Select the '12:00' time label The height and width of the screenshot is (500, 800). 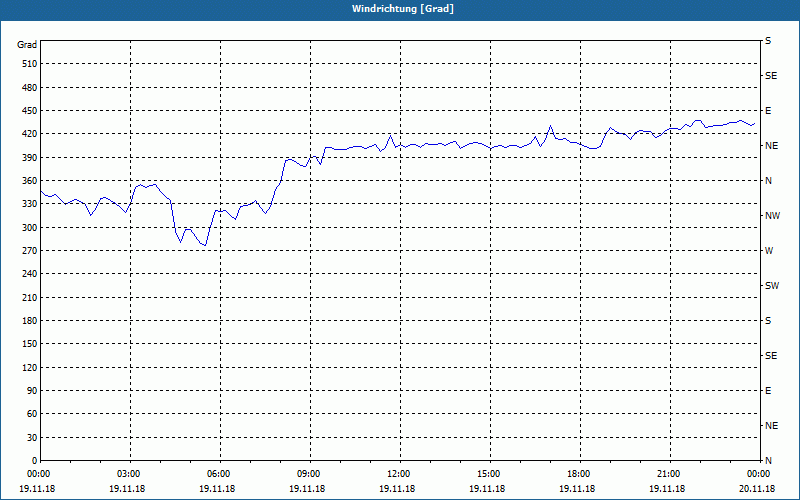pos(398,474)
